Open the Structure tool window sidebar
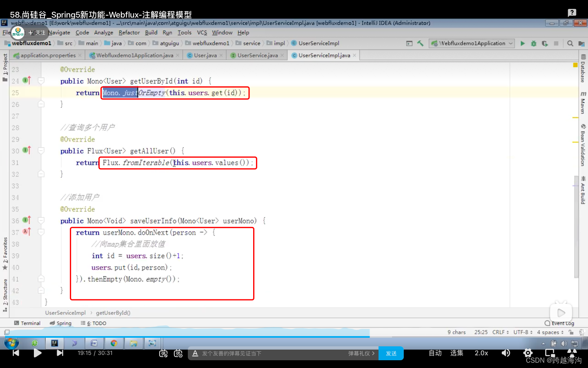 pyautogui.click(x=5, y=295)
